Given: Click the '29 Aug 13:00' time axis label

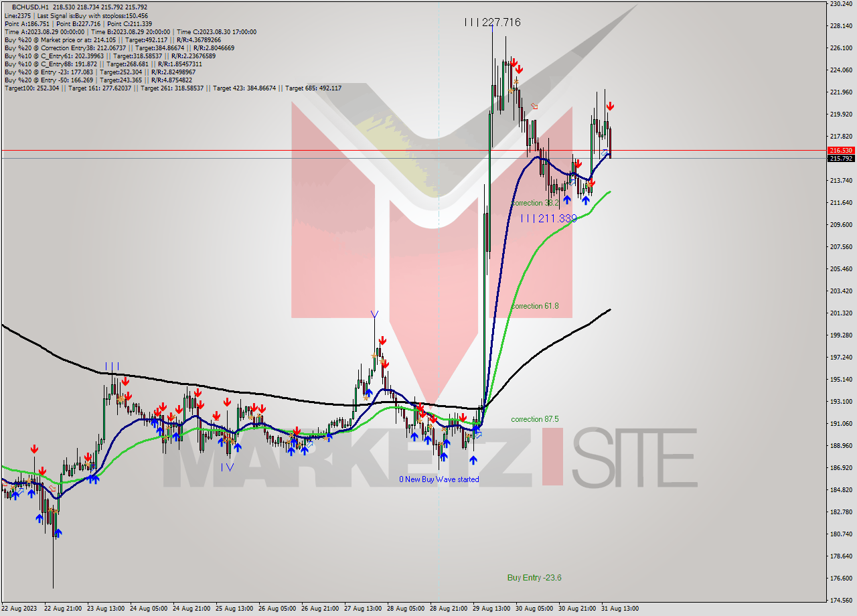Looking at the screenshot, I should (x=493, y=609).
